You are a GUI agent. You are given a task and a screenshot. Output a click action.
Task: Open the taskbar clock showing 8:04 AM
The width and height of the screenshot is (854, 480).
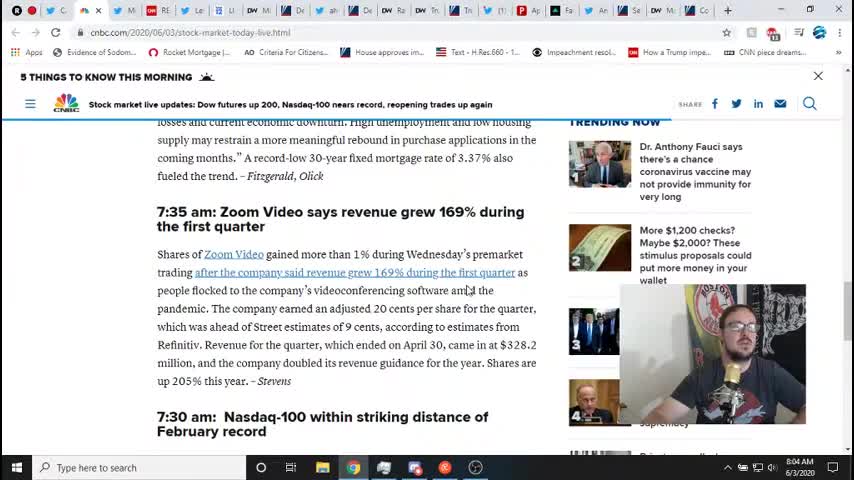point(800,467)
